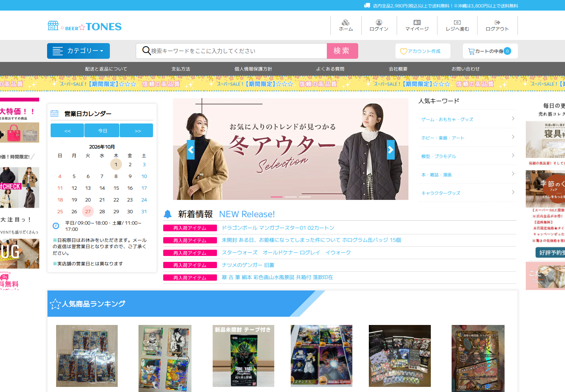Viewport: 565px width, 392px height.
Task: Expand ゲーム・おもちゃ・グッズ keyword chevron
Action: 513,118
